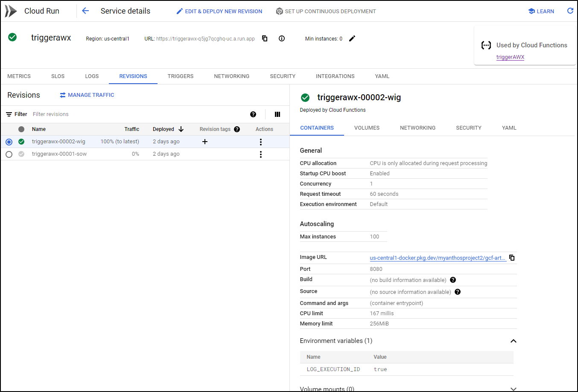Copy the triggerawx service URL
578x392 pixels.
(265, 38)
